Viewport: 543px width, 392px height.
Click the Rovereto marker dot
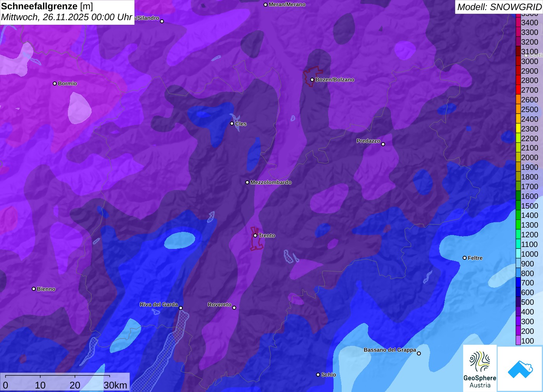pyautogui.click(x=234, y=308)
